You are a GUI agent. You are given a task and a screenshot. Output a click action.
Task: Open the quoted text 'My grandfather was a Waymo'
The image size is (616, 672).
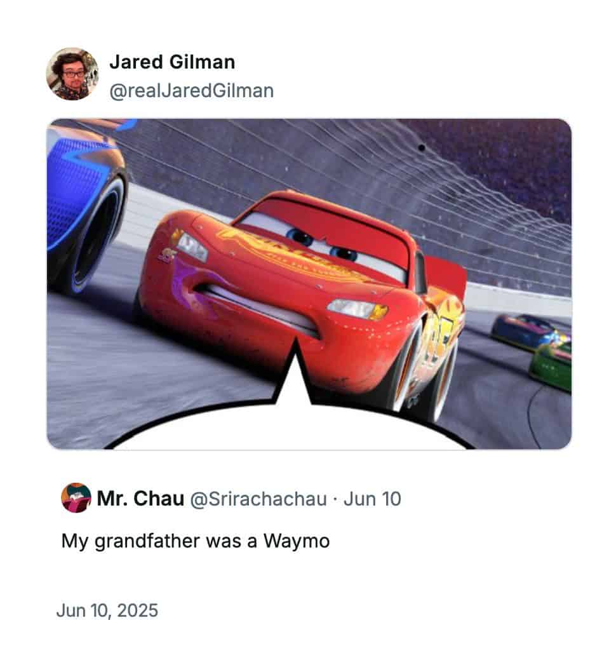click(196, 541)
